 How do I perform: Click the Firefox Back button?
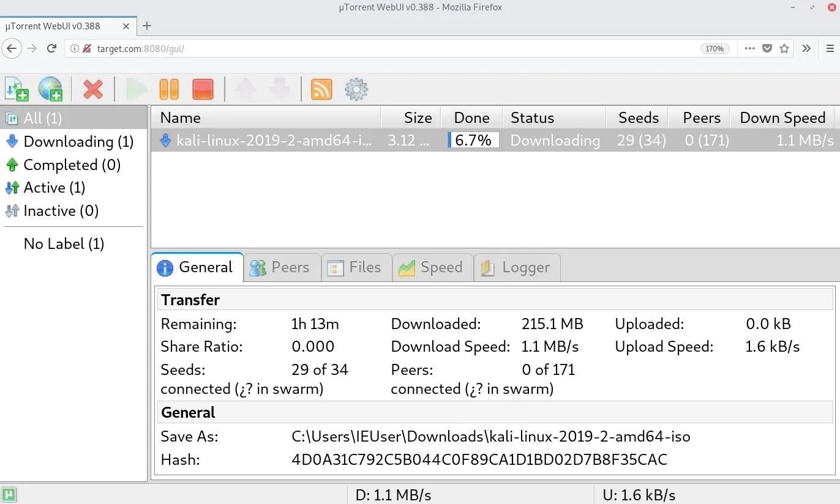click(x=12, y=48)
